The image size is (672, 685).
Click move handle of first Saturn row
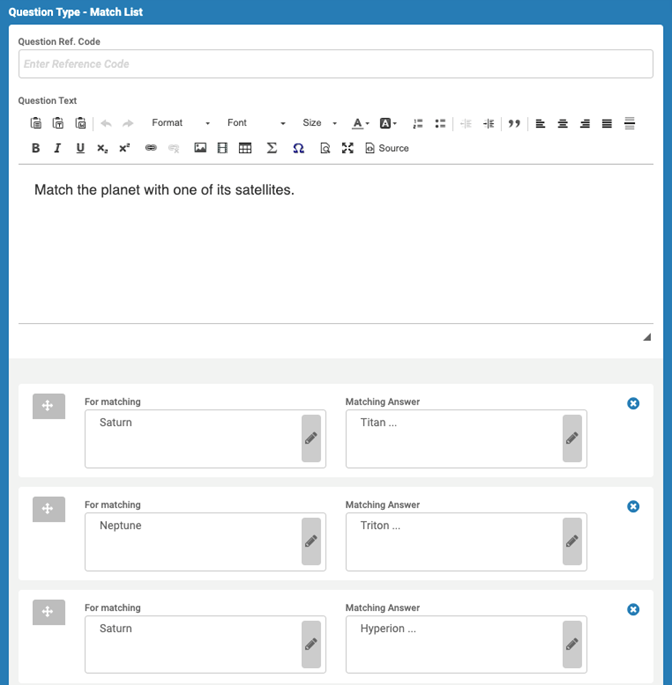click(x=48, y=406)
